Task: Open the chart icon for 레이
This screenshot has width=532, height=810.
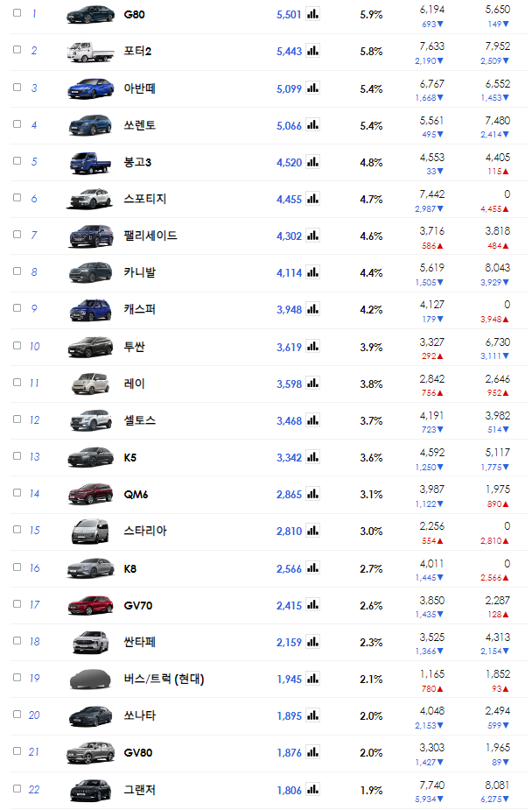Action: [x=312, y=384]
